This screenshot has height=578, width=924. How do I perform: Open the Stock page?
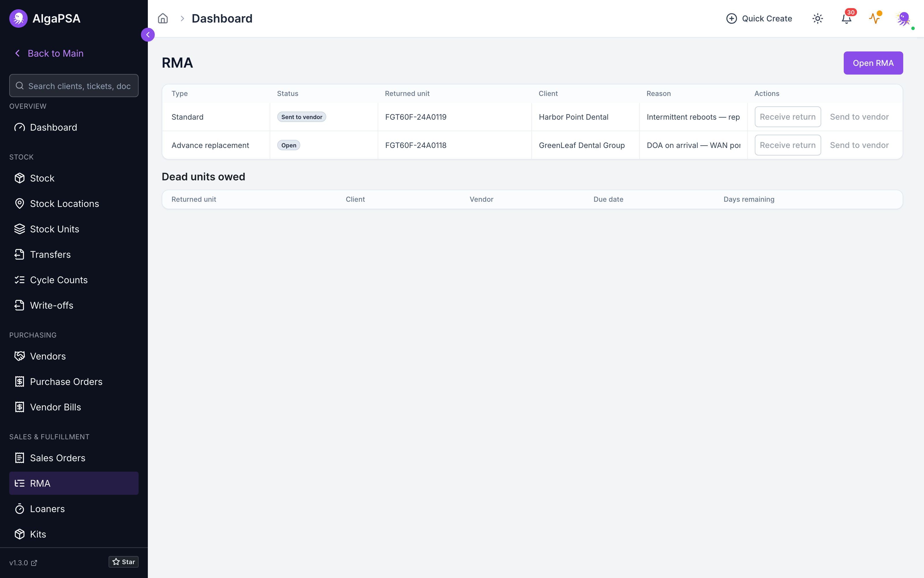pyautogui.click(x=74, y=178)
